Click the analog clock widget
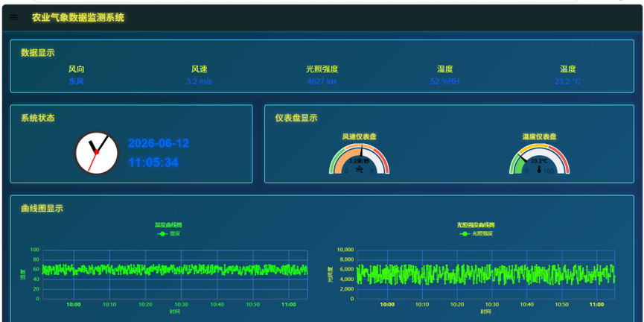Viewport: 644px width, 322px height. [x=97, y=153]
